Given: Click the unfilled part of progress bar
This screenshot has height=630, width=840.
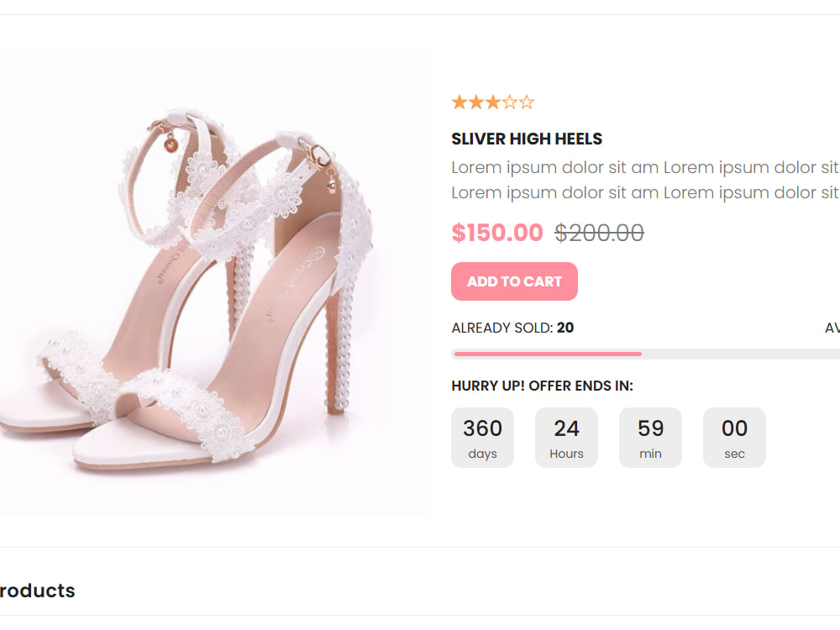Looking at the screenshot, I should (x=741, y=354).
